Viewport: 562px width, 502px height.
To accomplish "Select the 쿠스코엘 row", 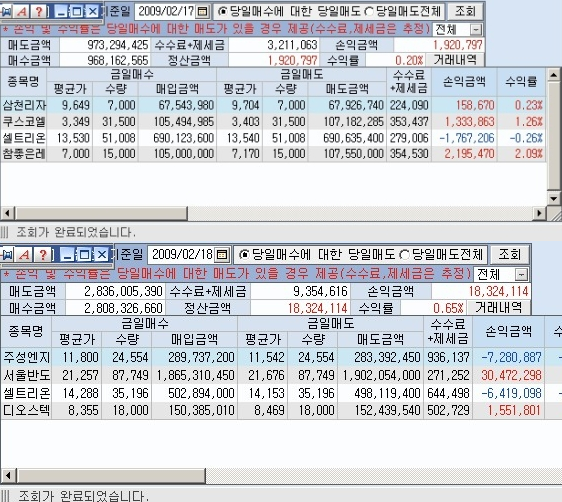I will tap(273, 122).
